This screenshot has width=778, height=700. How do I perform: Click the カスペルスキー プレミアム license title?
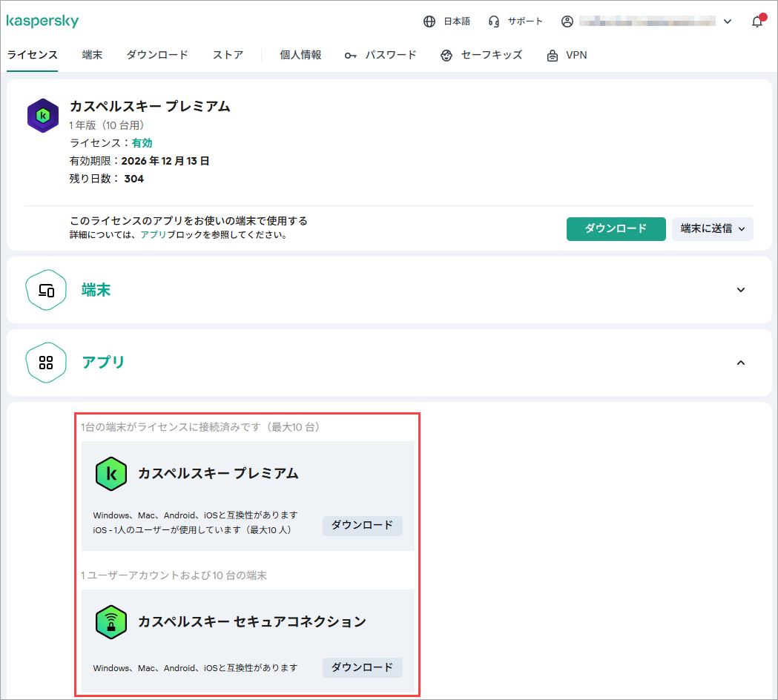coord(150,106)
